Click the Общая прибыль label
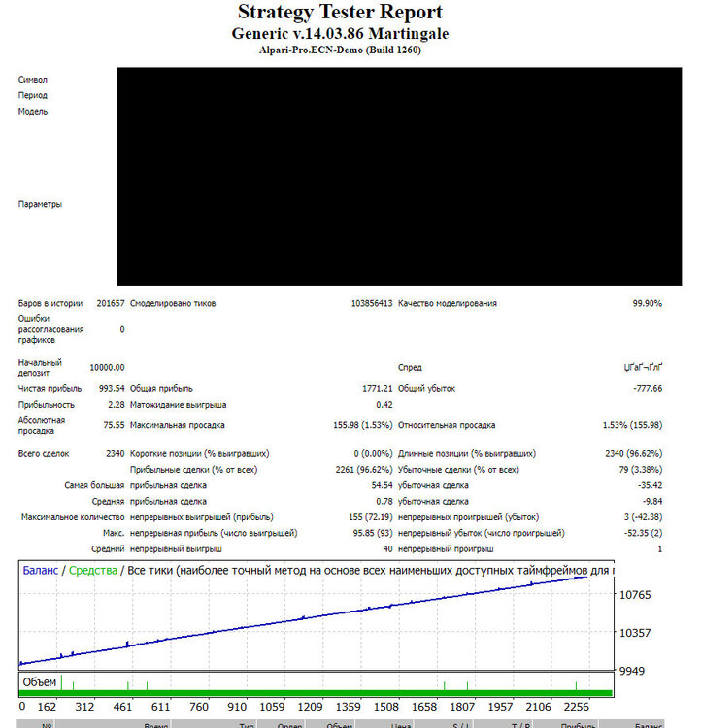Viewport: 701px width, 728px height. [161, 388]
